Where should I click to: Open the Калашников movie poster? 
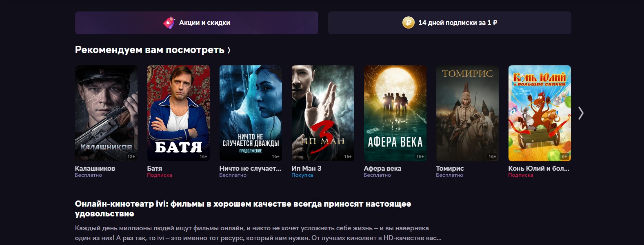tap(106, 113)
